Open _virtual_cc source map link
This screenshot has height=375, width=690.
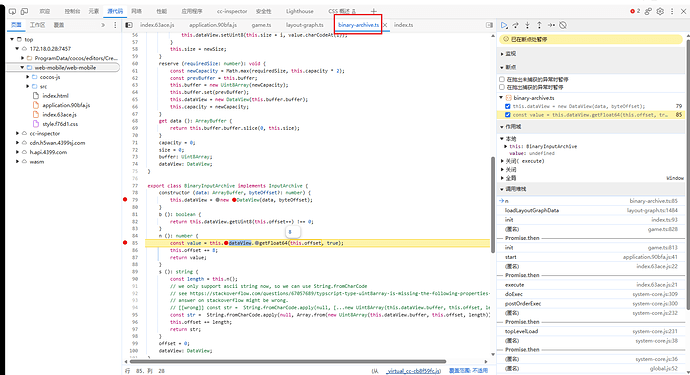point(414,371)
